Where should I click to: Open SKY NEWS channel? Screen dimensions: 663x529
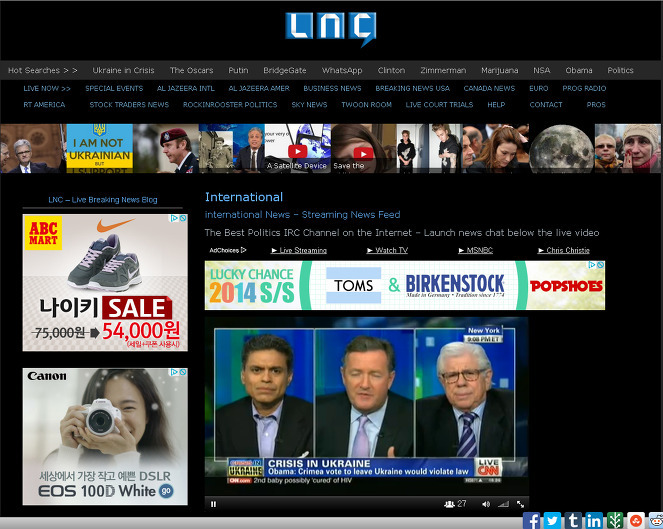point(309,104)
